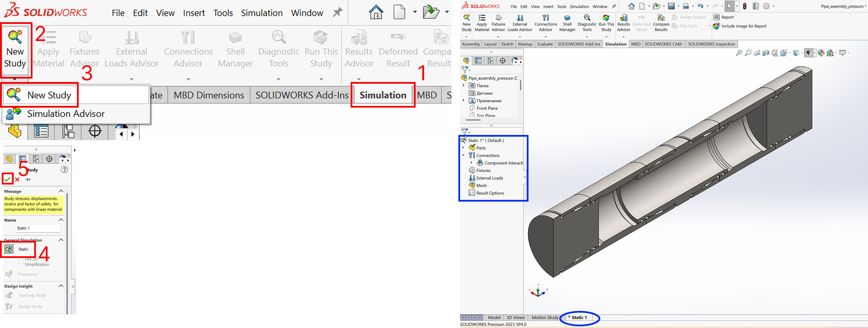Click Zoom to Fit in view toolbar
Screen dimensions: 868x328
[738, 53]
